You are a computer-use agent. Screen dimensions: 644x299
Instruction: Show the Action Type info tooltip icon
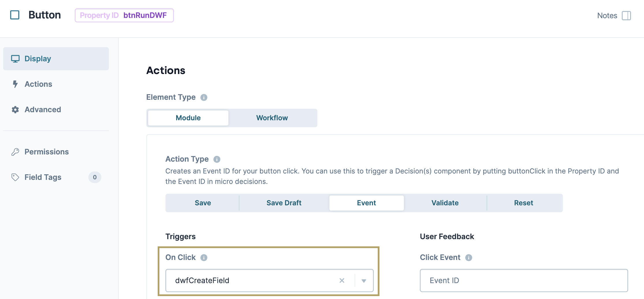pyautogui.click(x=217, y=159)
